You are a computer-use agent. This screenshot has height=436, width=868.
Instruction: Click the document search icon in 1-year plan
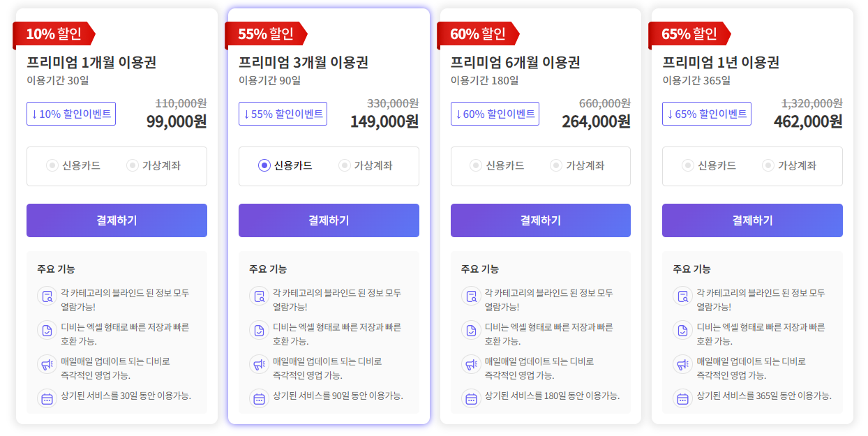click(682, 296)
